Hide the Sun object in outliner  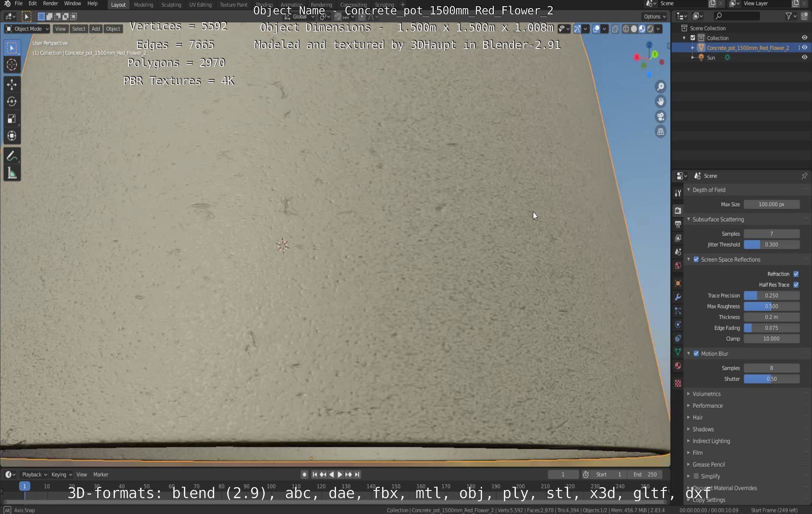tap(805, 58)
